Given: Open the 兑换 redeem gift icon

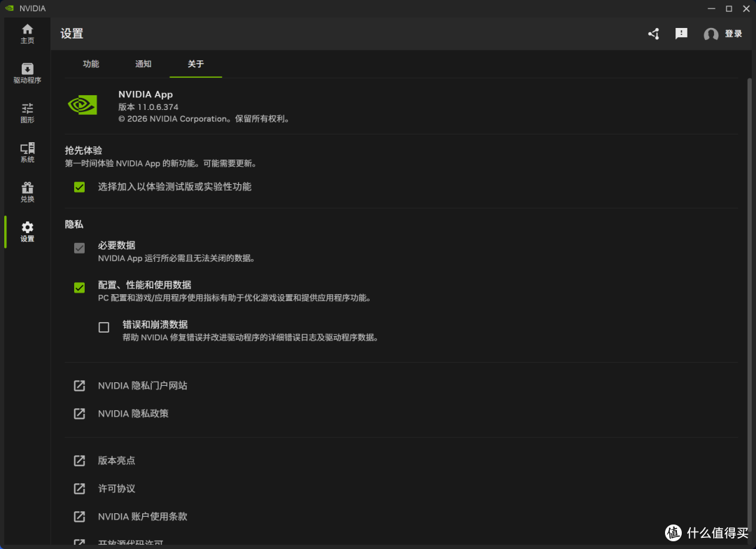Looking at the screenshot, I should pyautogui.click(x=27, y=187).
